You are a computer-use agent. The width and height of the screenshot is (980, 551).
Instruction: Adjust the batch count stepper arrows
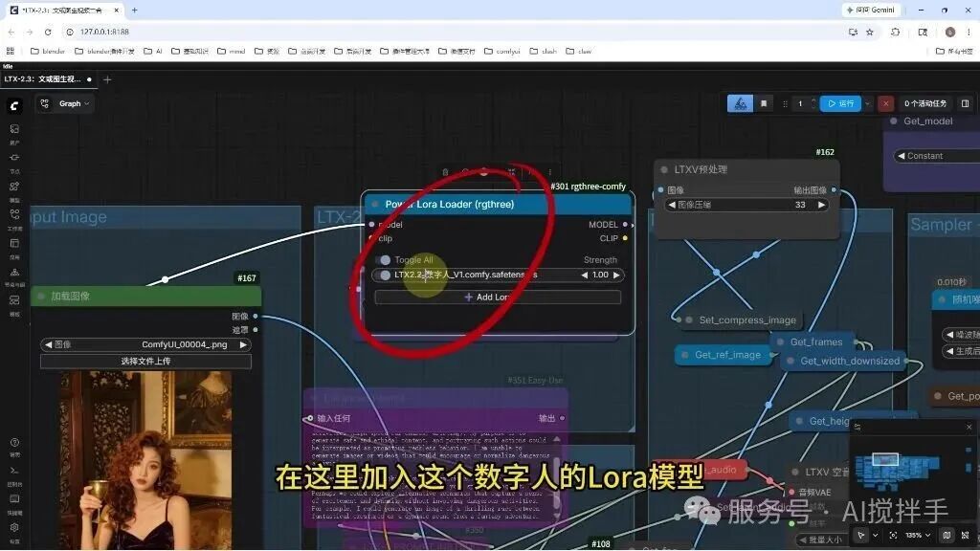tap(813, 103)
